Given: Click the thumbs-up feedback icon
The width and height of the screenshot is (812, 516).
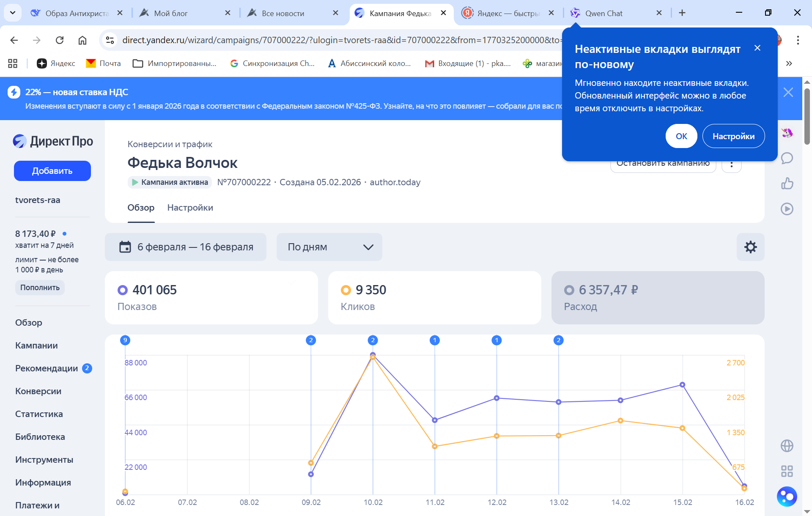Looking at the screenshot, I should click(x=787, y=184).
